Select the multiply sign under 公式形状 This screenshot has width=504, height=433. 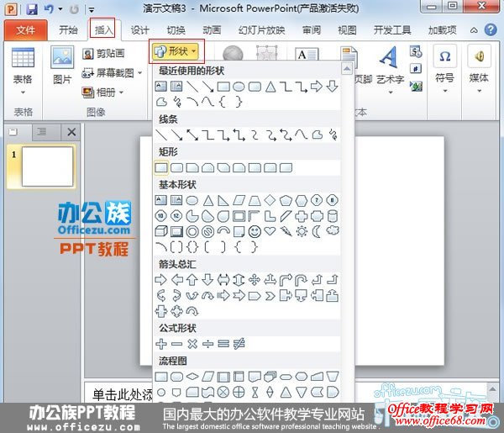coord(192,344)
